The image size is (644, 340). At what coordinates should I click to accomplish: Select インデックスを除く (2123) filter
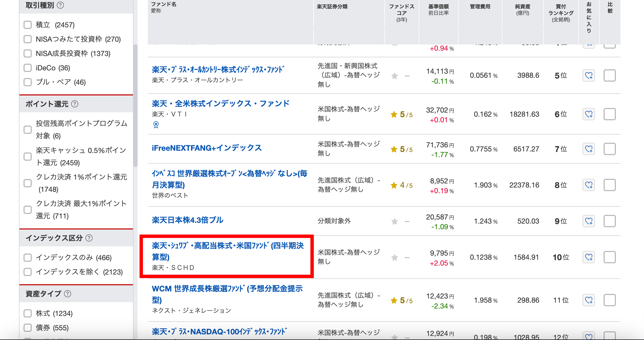click(28, 272)
